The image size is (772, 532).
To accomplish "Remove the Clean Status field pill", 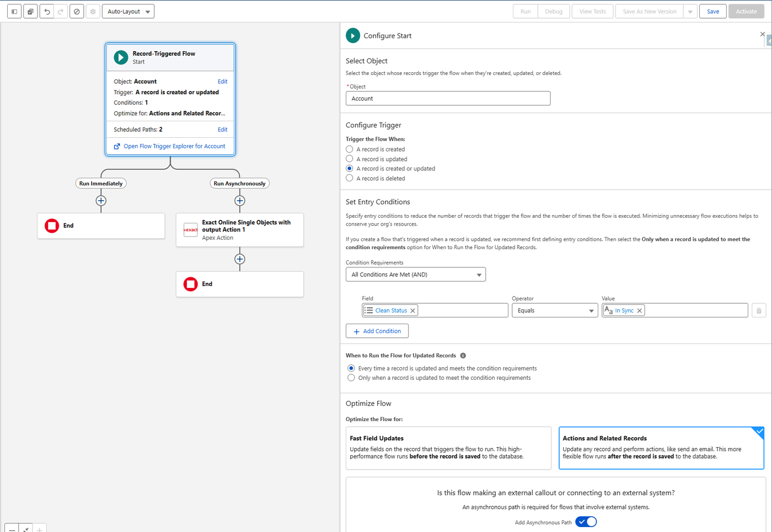I will [x=412, y=311].
